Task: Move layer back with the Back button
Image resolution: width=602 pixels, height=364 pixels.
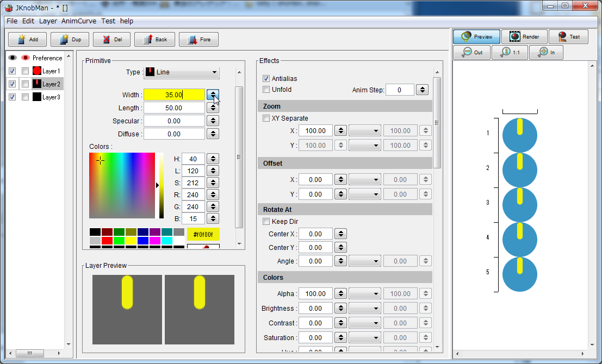Action: click(155, 40)
